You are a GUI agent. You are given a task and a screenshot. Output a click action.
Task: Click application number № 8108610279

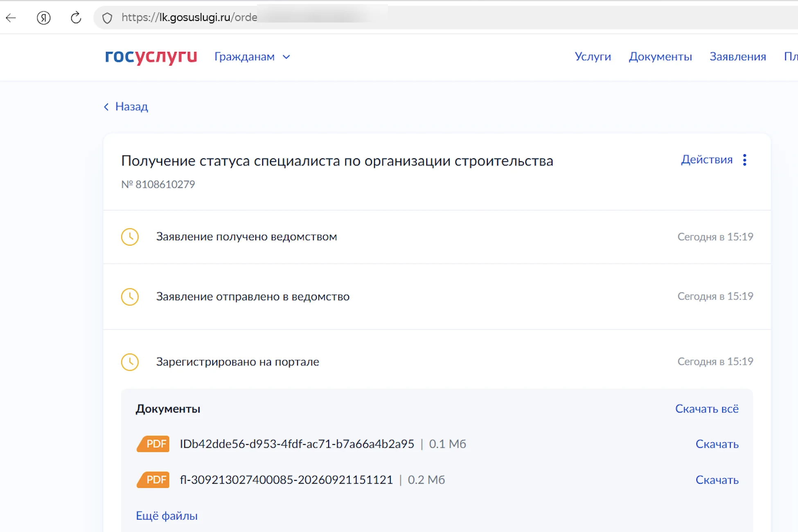pyautogui.click(x=158, y=185)
